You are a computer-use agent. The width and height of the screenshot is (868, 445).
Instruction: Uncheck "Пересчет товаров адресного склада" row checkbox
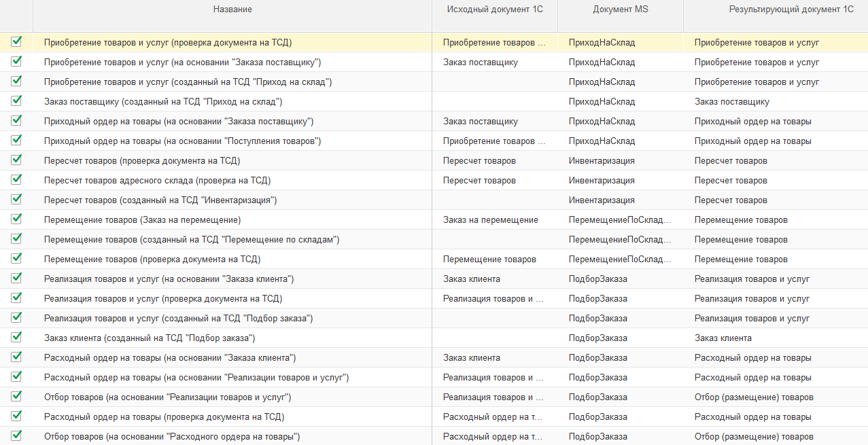(x=16, y=180)
